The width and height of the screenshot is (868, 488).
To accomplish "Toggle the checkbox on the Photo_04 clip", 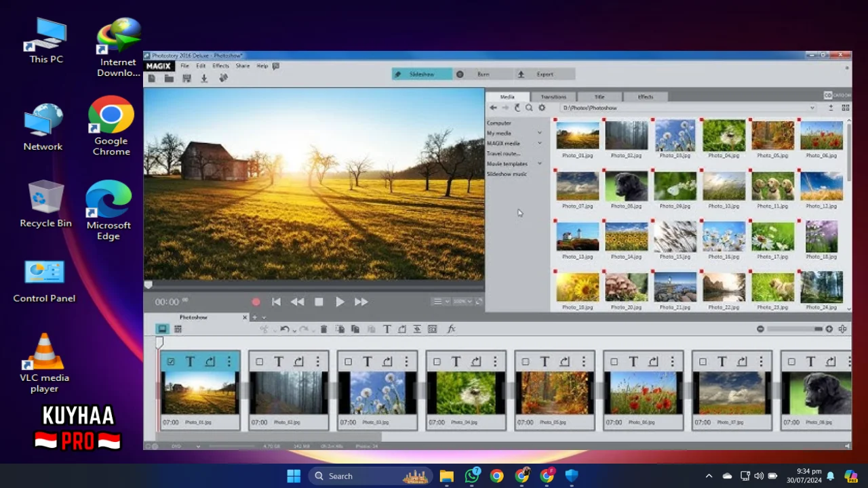I will [x=437, y=362].
